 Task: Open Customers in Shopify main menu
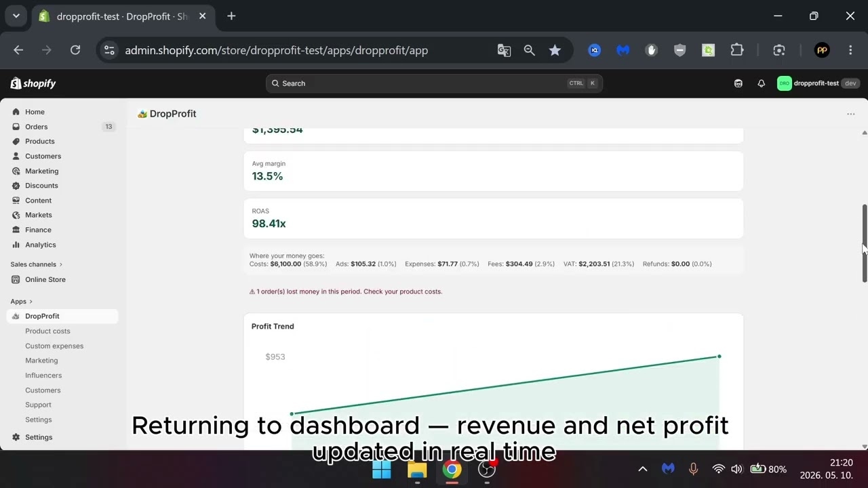pos(43,156)
